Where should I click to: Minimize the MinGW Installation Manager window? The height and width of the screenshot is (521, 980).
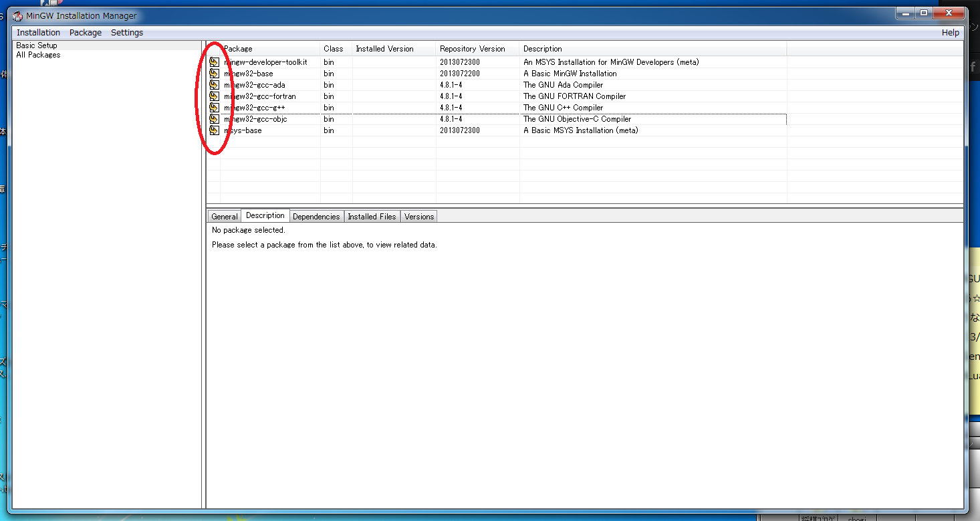click(x=906, y=13)
